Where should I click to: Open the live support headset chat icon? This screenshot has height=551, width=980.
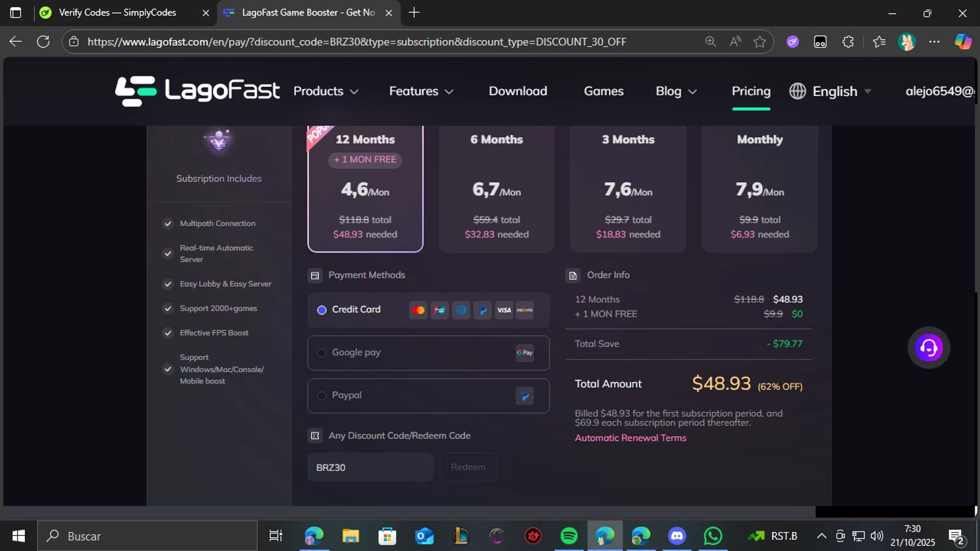click(x=928, y=347)
